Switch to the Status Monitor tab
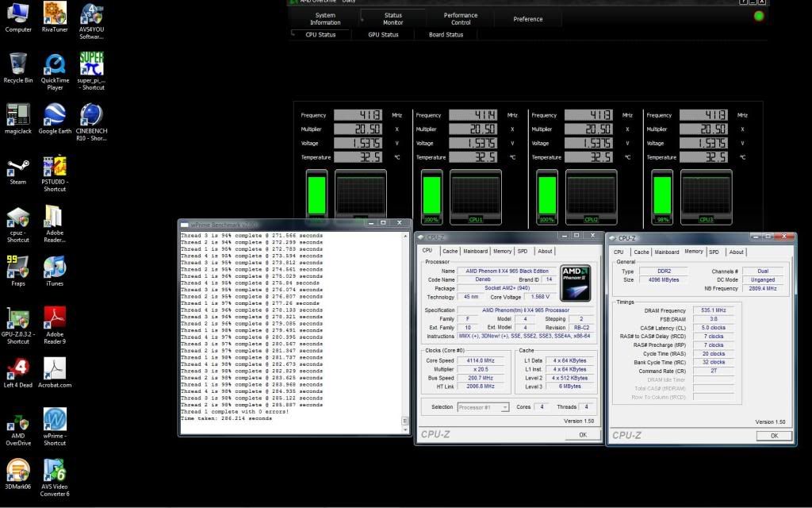The width and height of the screenshot is (812, 508). pyautogui.click(x=393, y=19)
